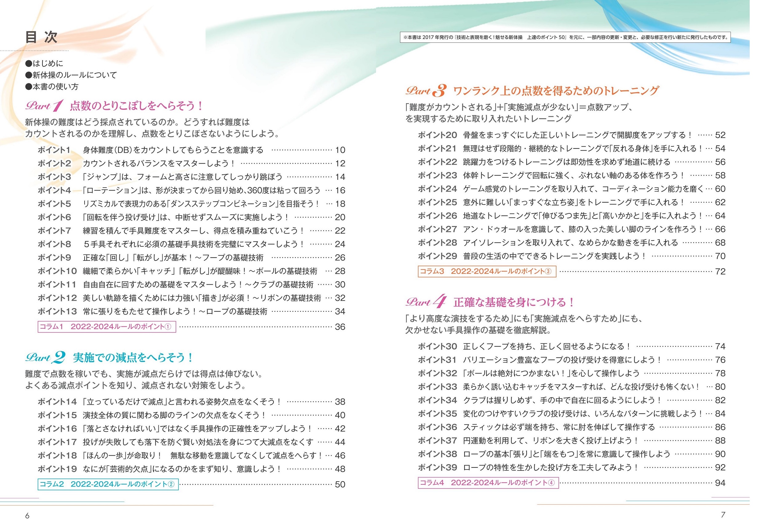Viewport: 769px width, 532px height.
Task: Open ポイント29 普段の生活 entry
Action: (x=572, y=256)
